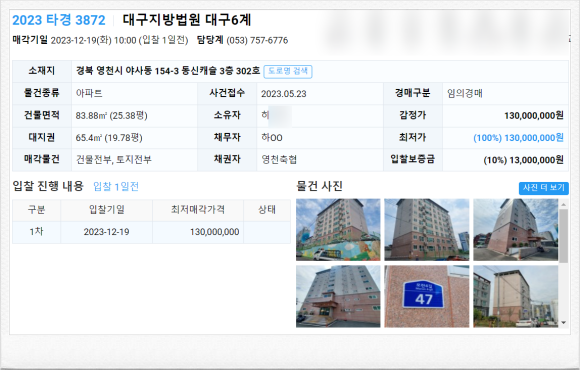Click the 구분 column header
This screenshot has width=580, height=370.
click(x=36, y=210)
